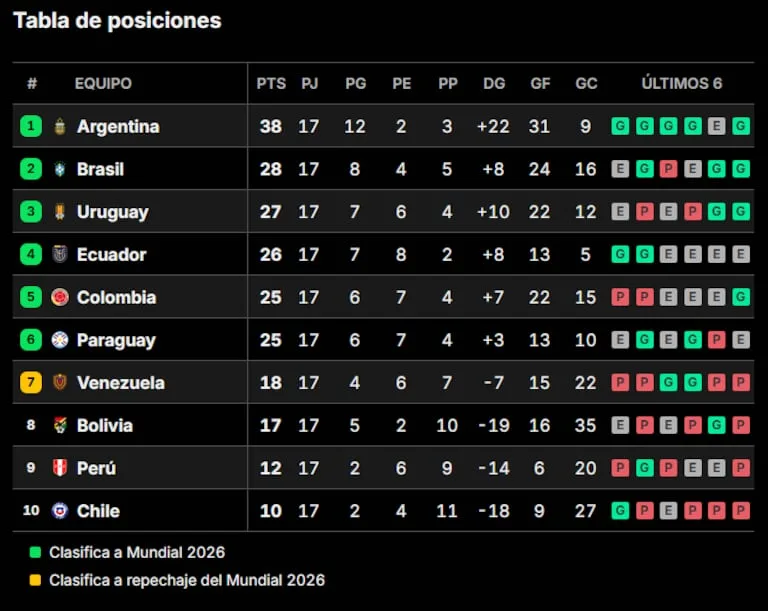Select the ÚLTIMOS 6 column header

[x=682, y=83]
